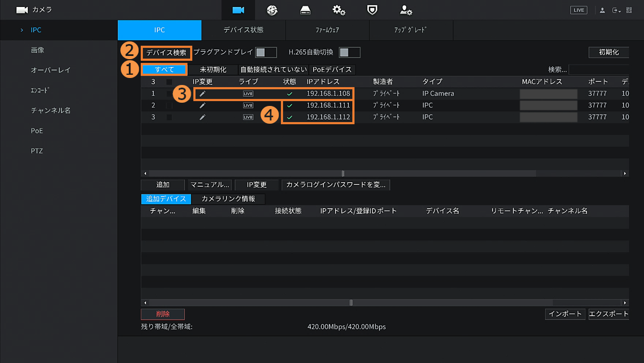Check the select-all checkbox in table header

point(169,82)
